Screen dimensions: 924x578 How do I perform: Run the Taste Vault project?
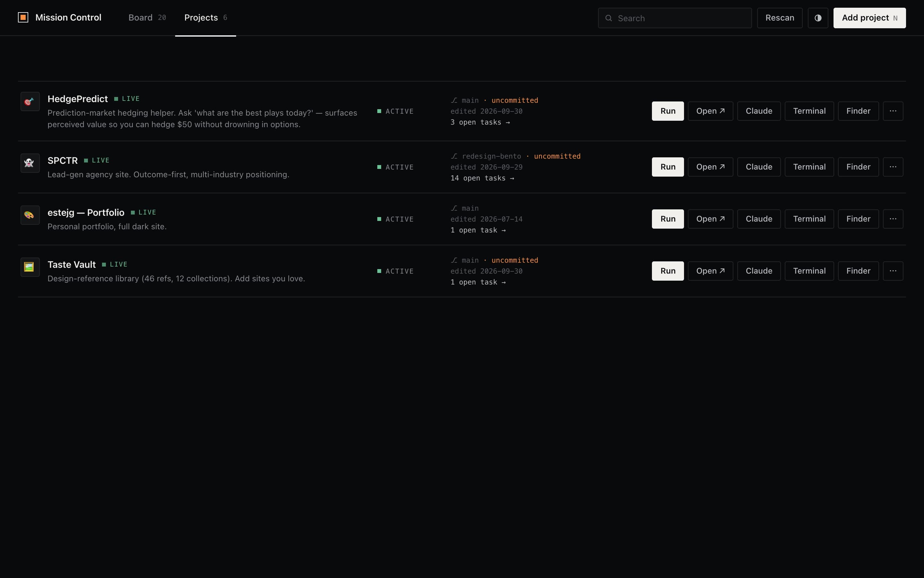pyautogui.click(x=668, y=271)
